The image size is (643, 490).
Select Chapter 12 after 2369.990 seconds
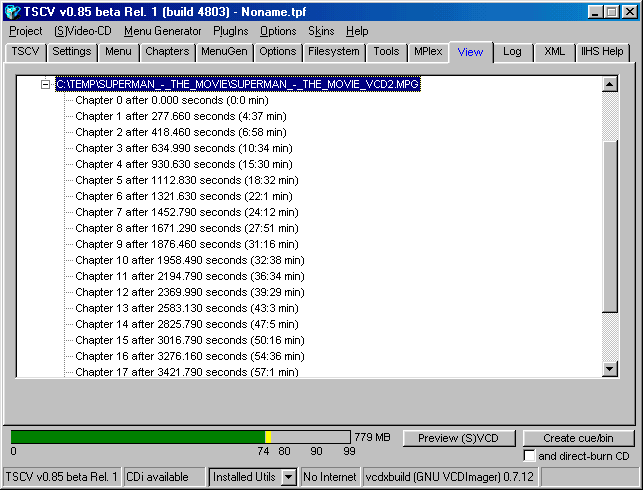click(x=190, y=292)
